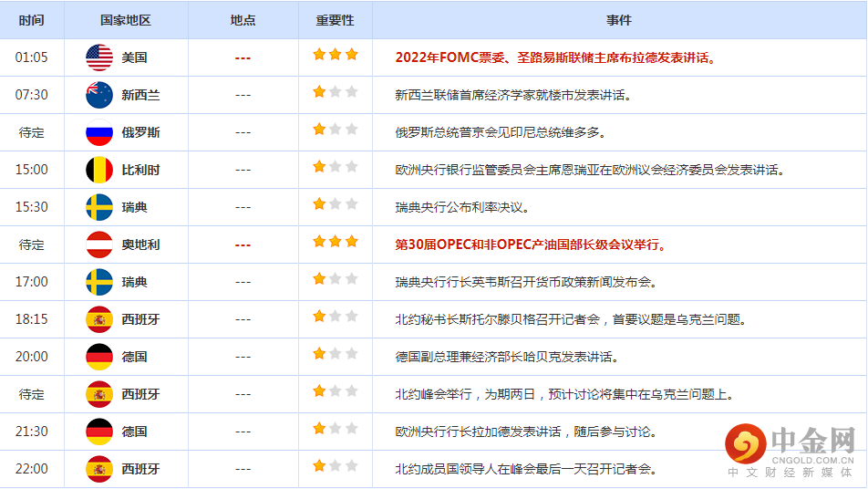Screen dimensions: 868x489
Task: Click the United States flag icon
Action: click(99, 57)
